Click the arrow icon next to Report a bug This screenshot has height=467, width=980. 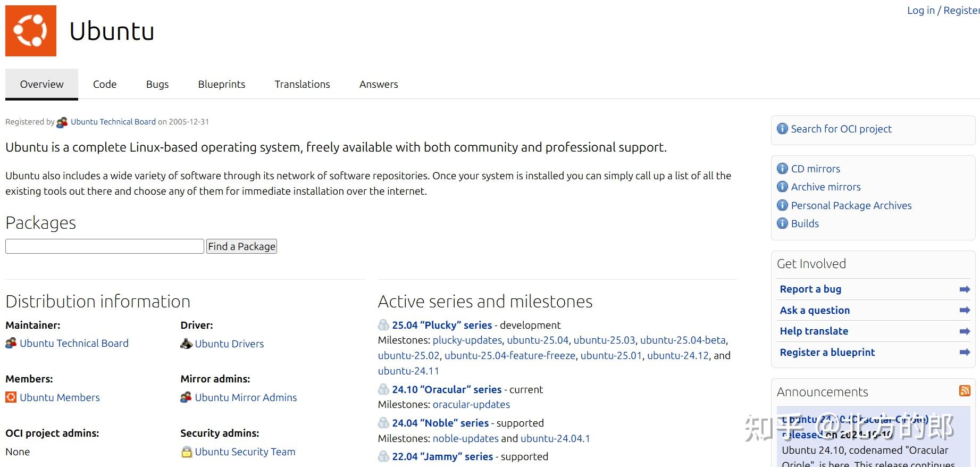965,289
